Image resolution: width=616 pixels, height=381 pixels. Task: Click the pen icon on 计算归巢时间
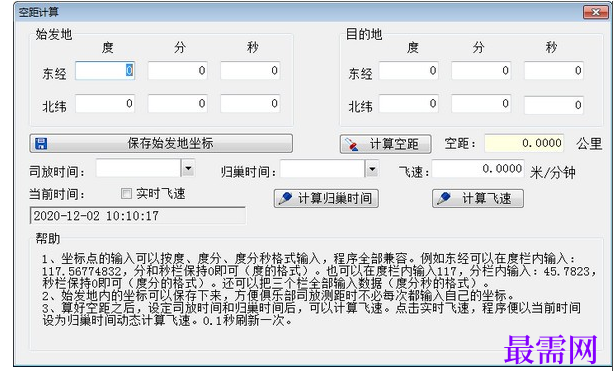[285, 198]
